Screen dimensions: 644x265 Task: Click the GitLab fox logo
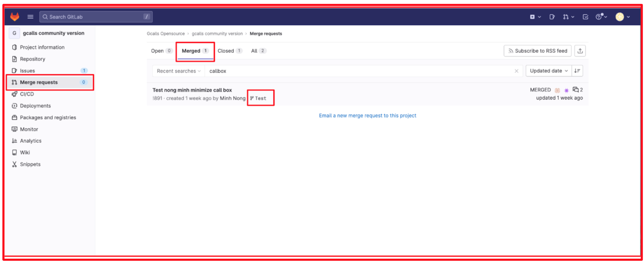click(14, 17)
